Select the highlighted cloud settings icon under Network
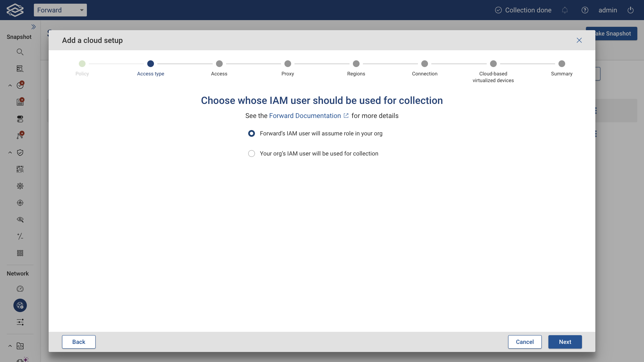644x362 pixels. tap(20, 305)
